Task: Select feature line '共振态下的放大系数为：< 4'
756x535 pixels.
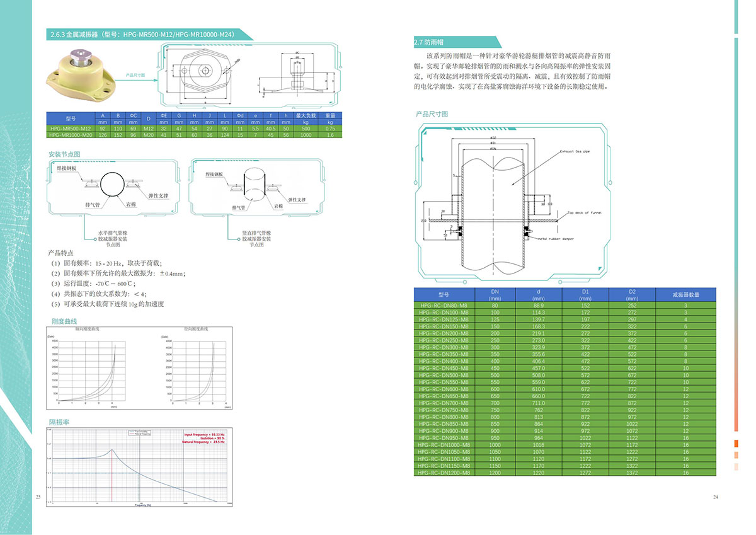Action: pyautogui.click(x=100, y=294)
